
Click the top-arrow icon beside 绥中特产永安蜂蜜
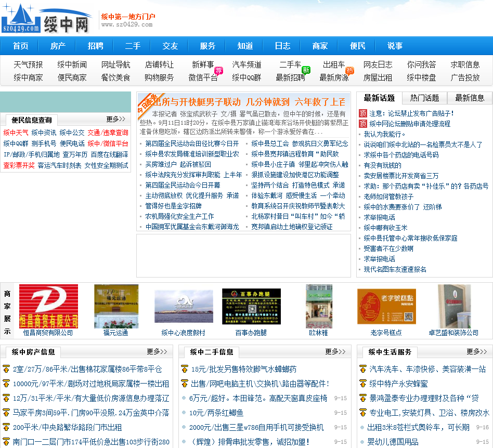(363, 384)
